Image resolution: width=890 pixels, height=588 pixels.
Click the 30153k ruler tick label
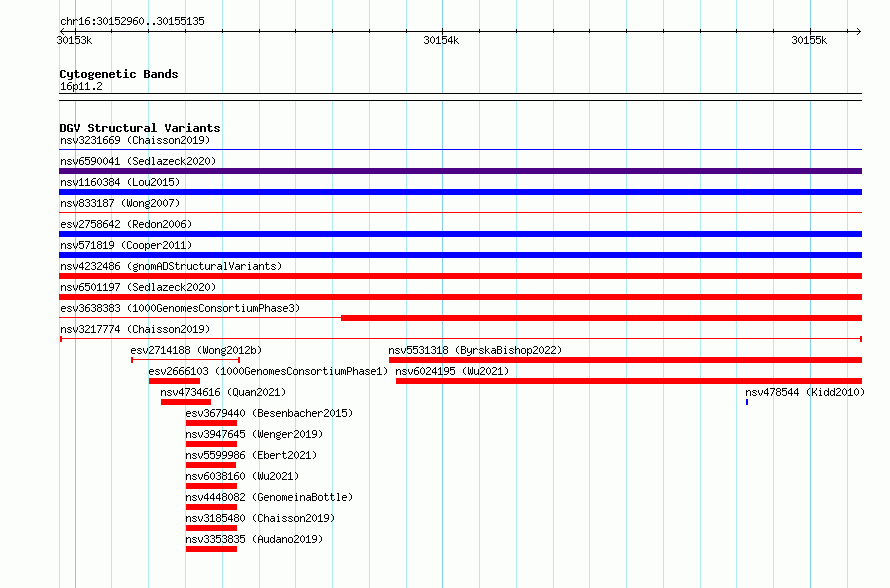[74, 40]
